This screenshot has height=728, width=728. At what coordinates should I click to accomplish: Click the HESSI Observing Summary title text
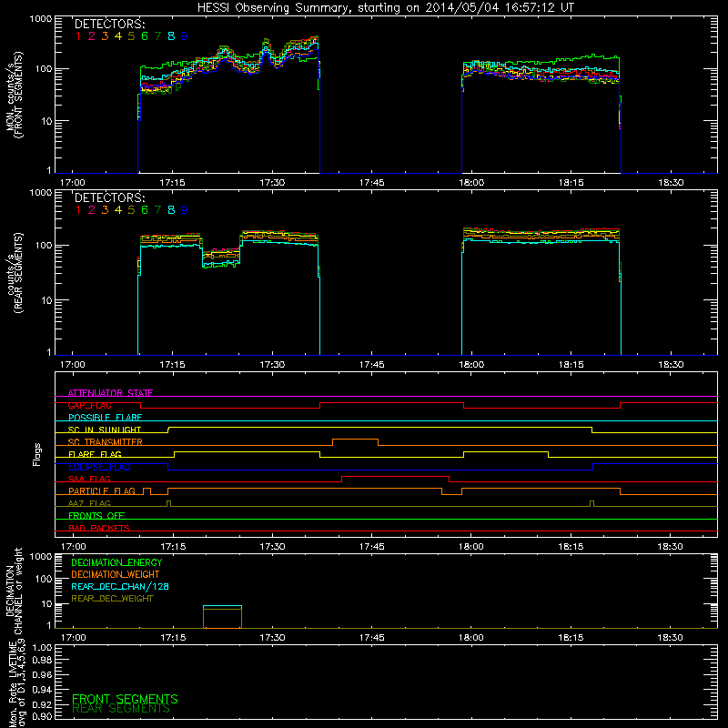386,8
